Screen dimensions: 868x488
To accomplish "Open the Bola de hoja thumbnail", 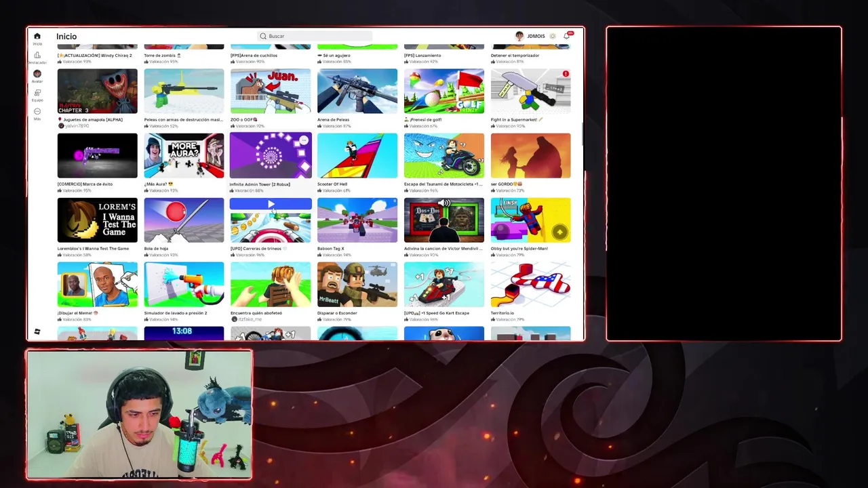I will 184,220.
